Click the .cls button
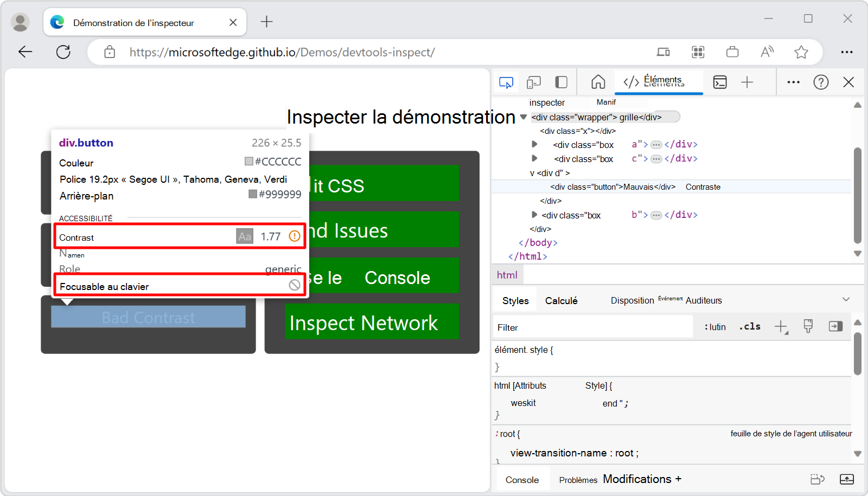The height and width of the screenshot is (496, 868). (750, 326)
